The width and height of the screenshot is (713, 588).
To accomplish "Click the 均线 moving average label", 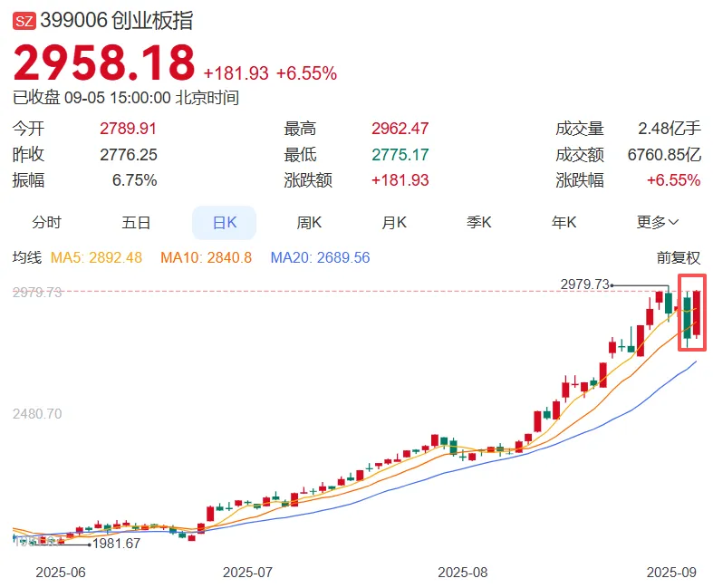I will [x=27, y=257].
